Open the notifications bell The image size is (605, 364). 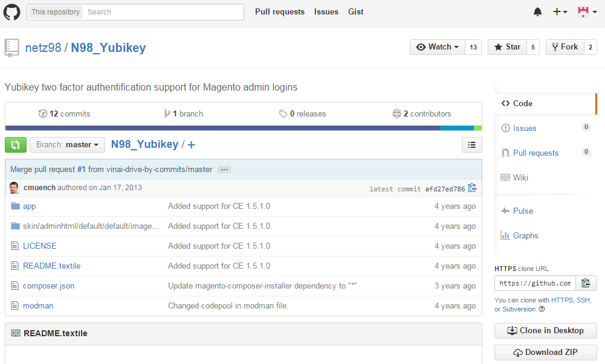point(537,12)
